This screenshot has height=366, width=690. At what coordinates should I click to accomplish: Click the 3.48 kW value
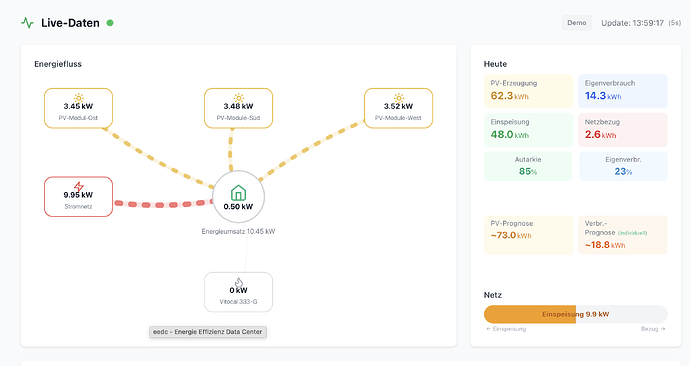pyautogui.click(x=239, y=106)
